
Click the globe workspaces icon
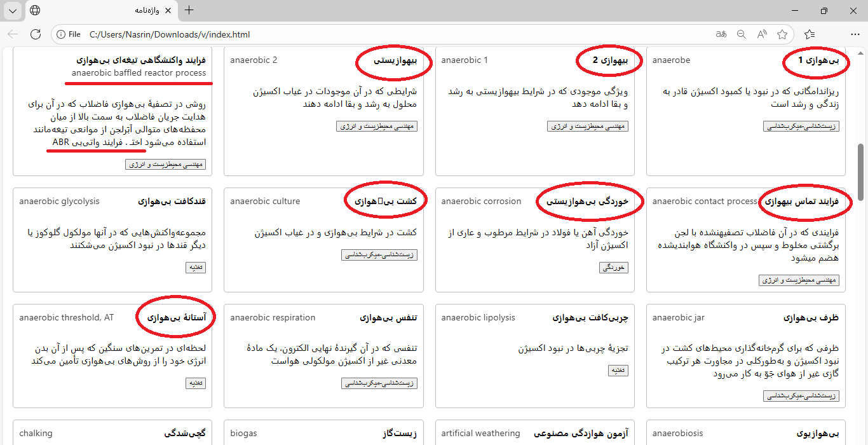point(36,10)
